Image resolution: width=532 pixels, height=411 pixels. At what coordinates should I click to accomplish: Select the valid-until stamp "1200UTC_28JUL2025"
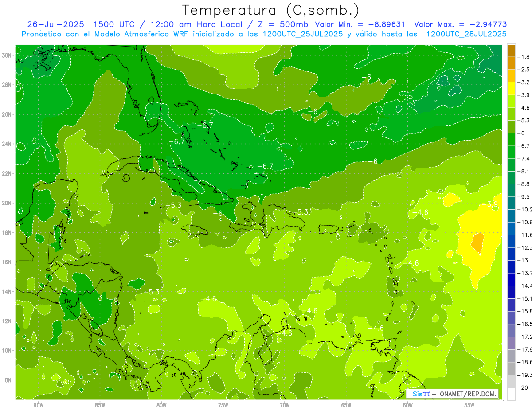tap(466, 34)
